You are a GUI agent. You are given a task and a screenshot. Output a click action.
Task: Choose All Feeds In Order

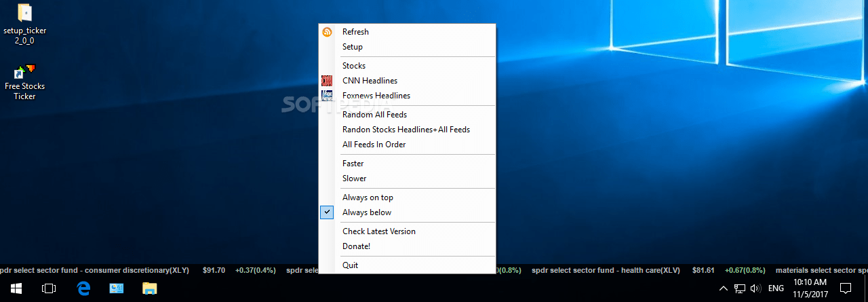click(407, 145)
